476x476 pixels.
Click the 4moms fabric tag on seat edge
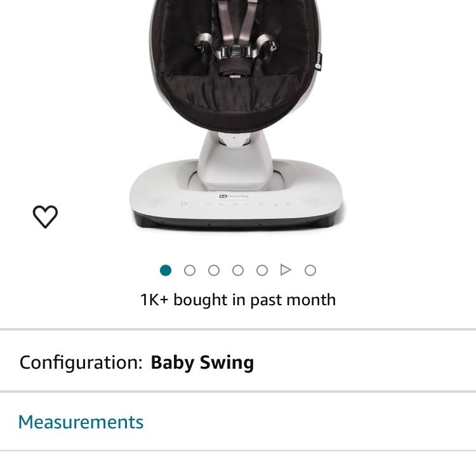pyautogui.click(x=318, y=62)
